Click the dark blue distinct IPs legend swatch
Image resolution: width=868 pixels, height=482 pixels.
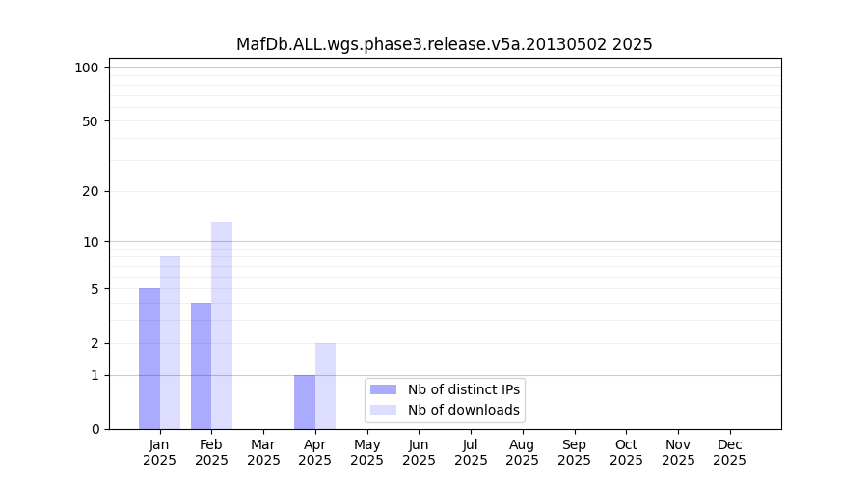tap(383, 389)
